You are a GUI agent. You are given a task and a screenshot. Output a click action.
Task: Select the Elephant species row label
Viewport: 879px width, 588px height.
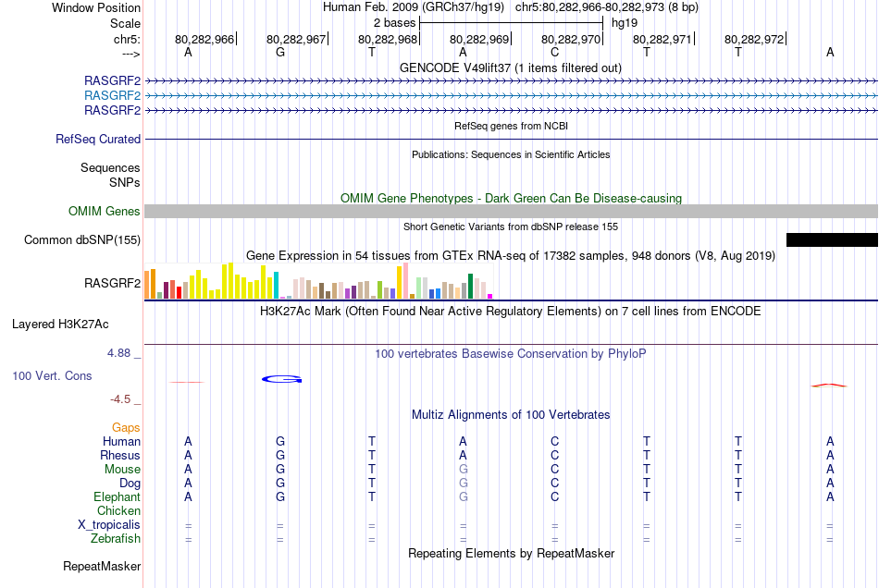(118, 496)
